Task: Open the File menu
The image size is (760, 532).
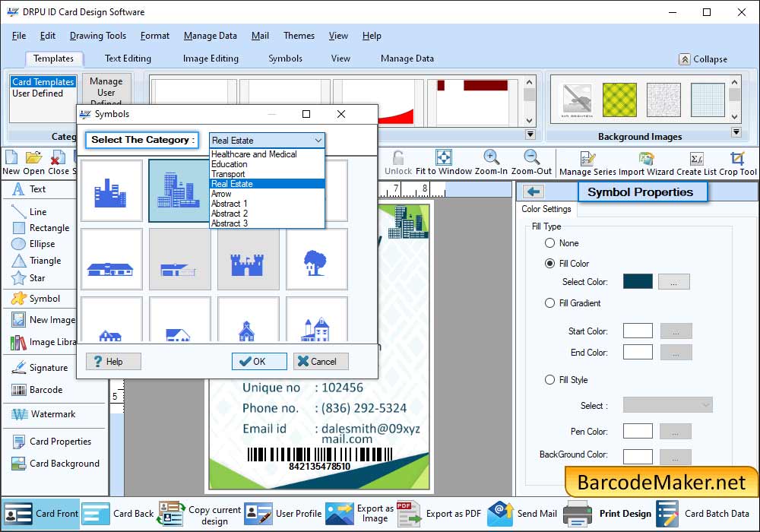Action: pyautogui.click(x=19, y=36)
